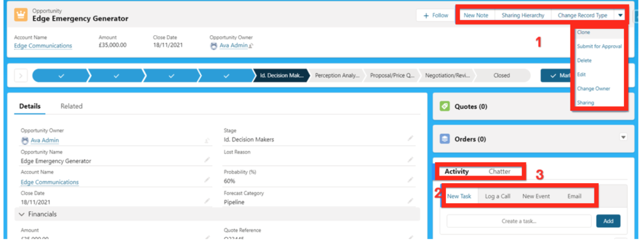Click the first completed path stage
The width and height of the screenshot is (644, 246).
click(x=61, y=75)
